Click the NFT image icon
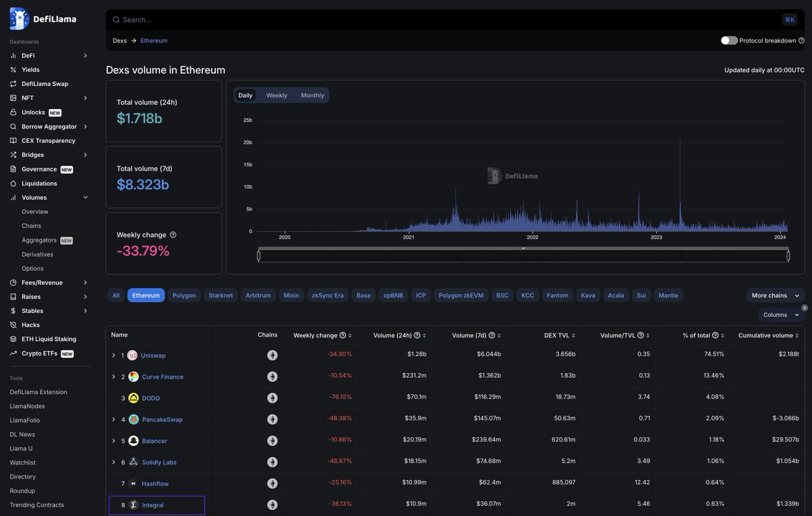Screen dimensions: 812x516 coord(14,98)
